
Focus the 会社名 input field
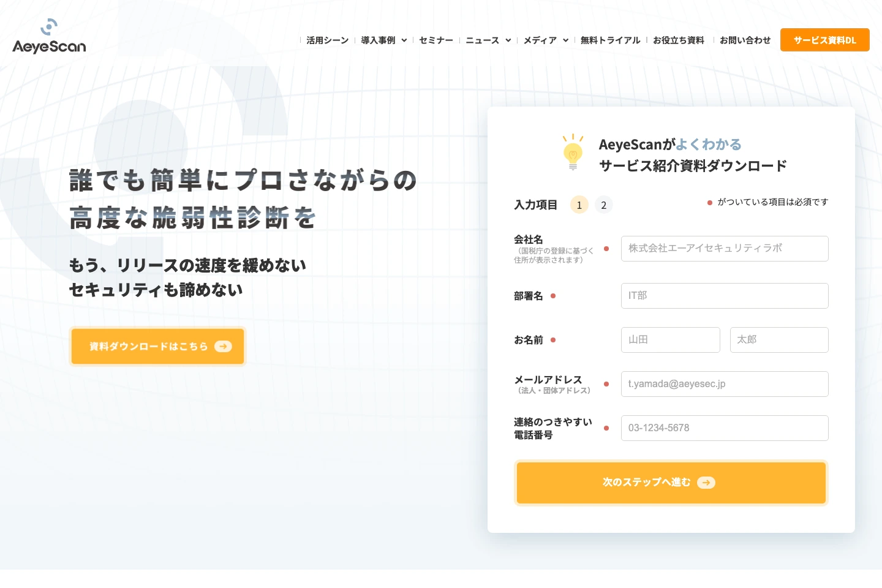point(725,249)
